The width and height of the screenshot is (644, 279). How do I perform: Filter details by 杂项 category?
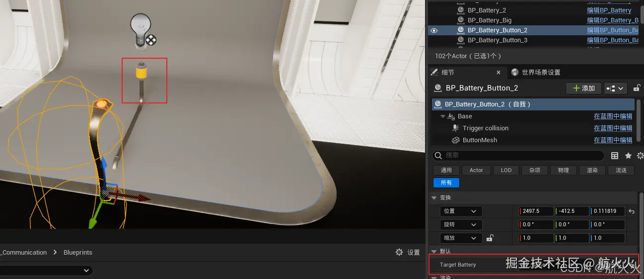(x=535, y=170)
